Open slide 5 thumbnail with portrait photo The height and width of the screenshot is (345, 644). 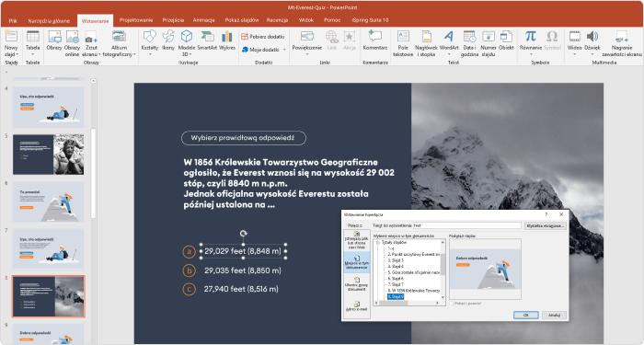[x=49, y=154]
